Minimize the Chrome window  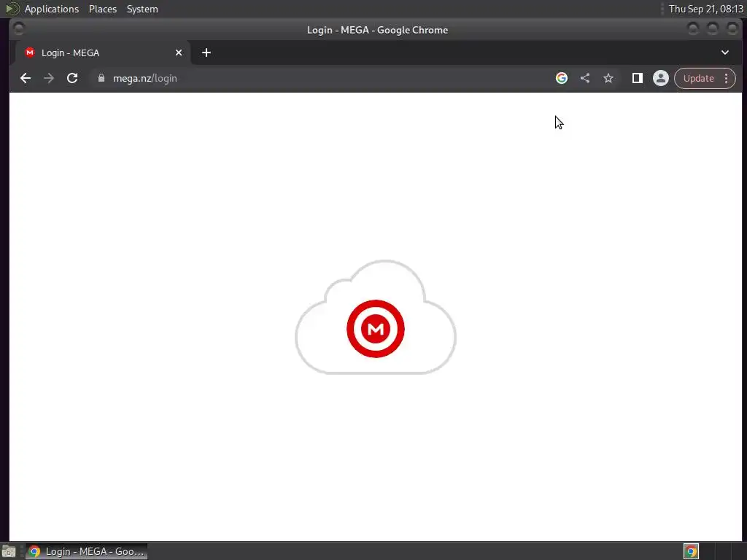point(693,29)
